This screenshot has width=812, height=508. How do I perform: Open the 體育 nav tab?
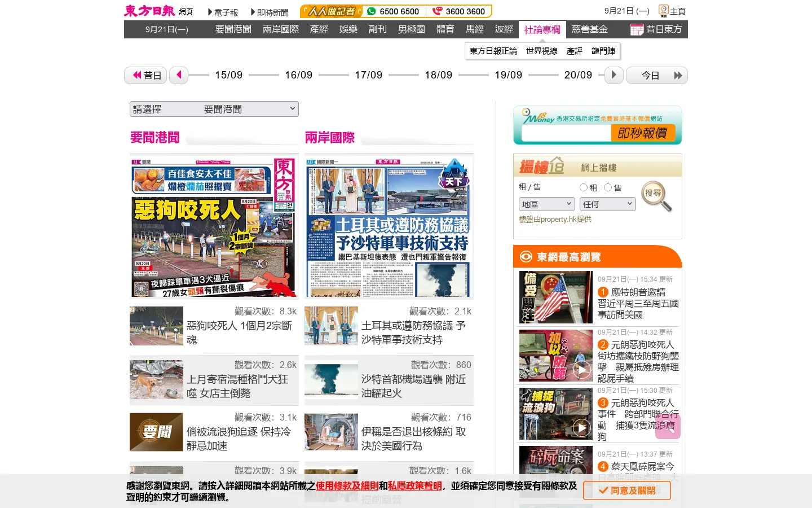coord(445,29)
